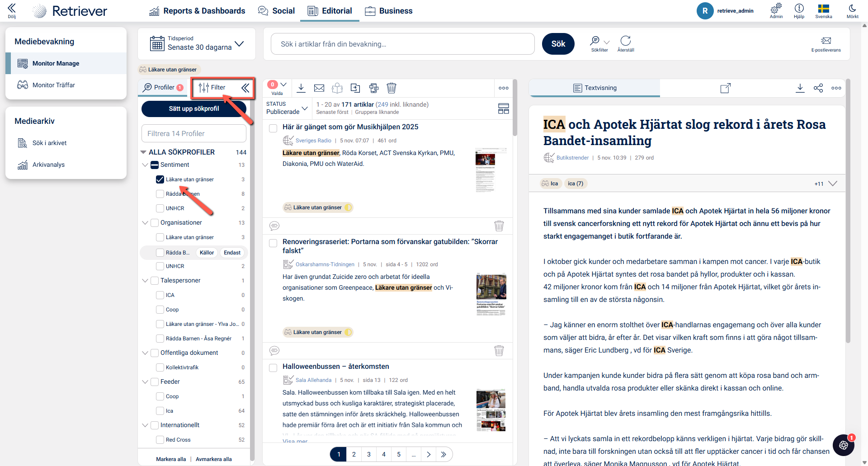The height and width of the screenshot is (466, 868).
Task: Select the Textvisning tab
Action: point(594,88)
